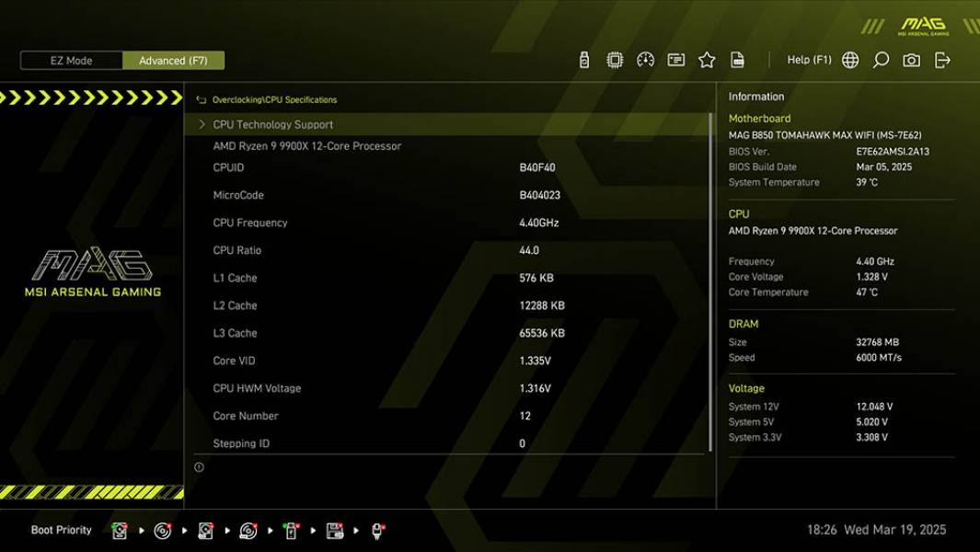980x552 pixels.
Task: Select the CPU HWM Voltage row label
Action: 257,388
